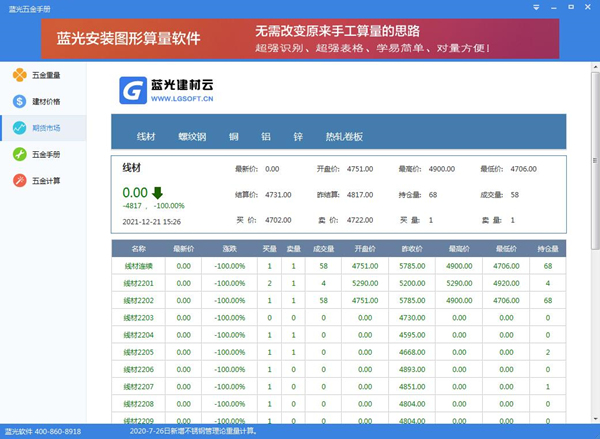Click the 线材2201 contract link
This screenshot has height=439, width=600.
(139, 283)
